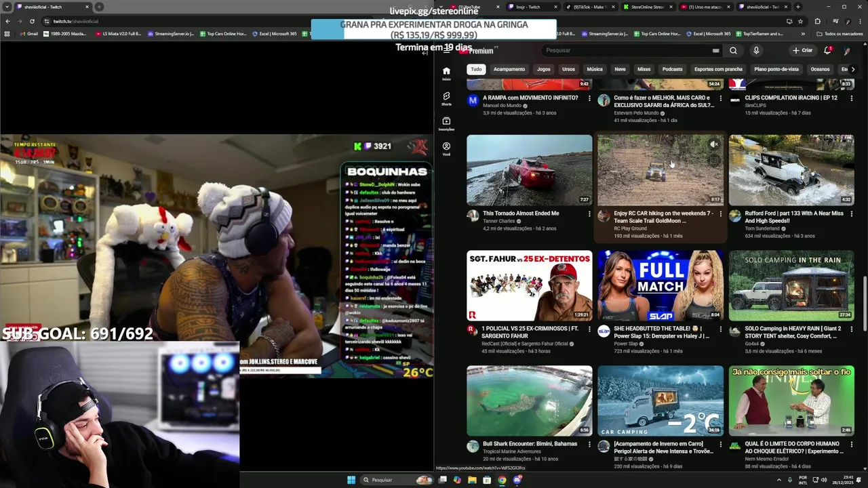868x488 pixels.
Task: Open options menu for A RAMPA com MOVIMENTO INFINITO
Action: (589, 98)
